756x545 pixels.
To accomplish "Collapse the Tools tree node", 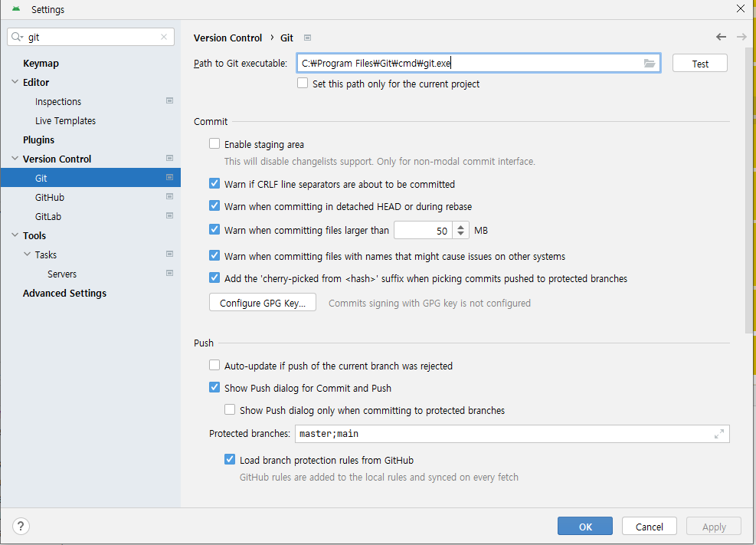I will point(15,235).
